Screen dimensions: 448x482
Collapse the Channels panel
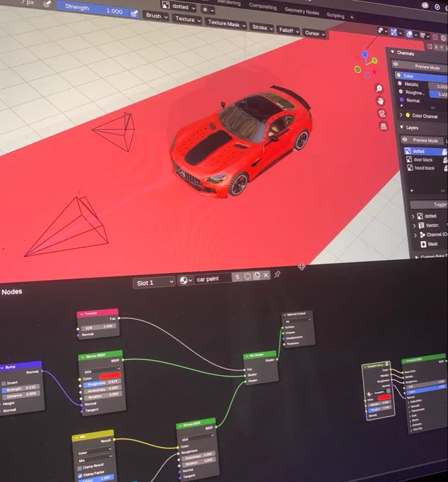tap(393, 52)
